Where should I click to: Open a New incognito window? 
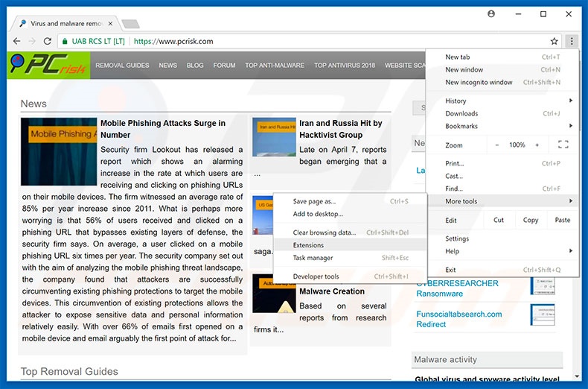point(502,82)
